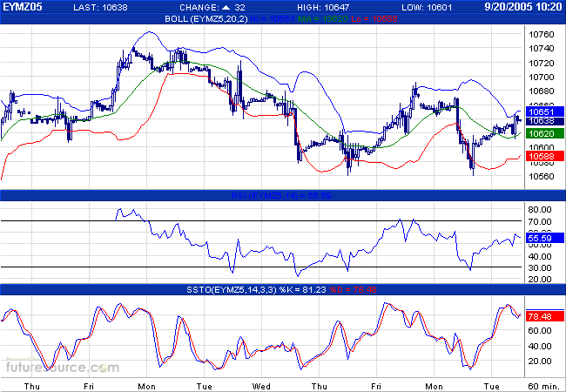Image resolution: width=566 pixels, height=392 pixels.
Task: Click SSTO(EYMZ5,14,3,3) %K = 81.23 header text
Action: click(256, 289)
